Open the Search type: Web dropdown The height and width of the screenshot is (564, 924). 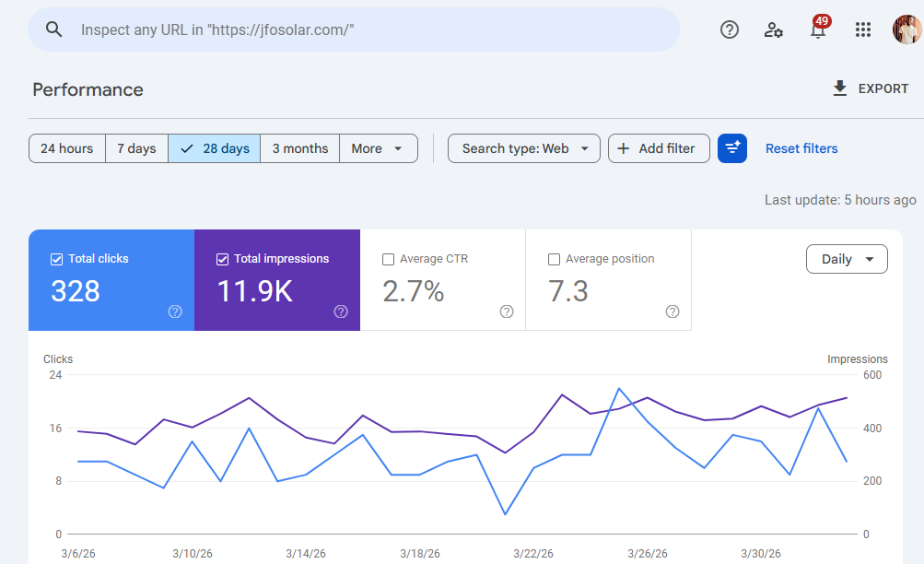click(x=523, y=148)
